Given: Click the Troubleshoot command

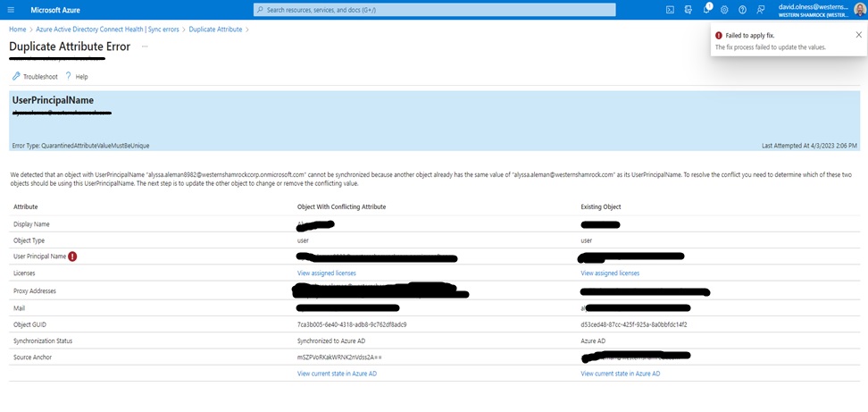Looking at the screenshot, I should (40, 77).
